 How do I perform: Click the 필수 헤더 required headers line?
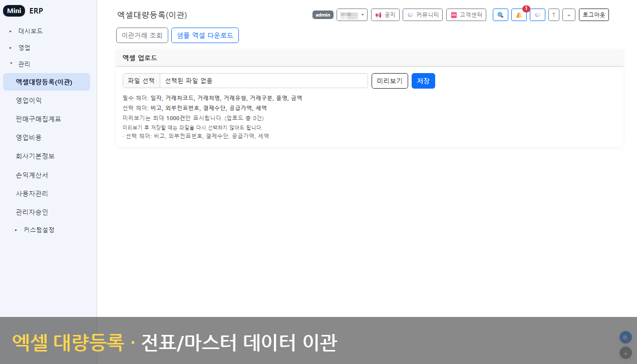click(x=212, y=98)
